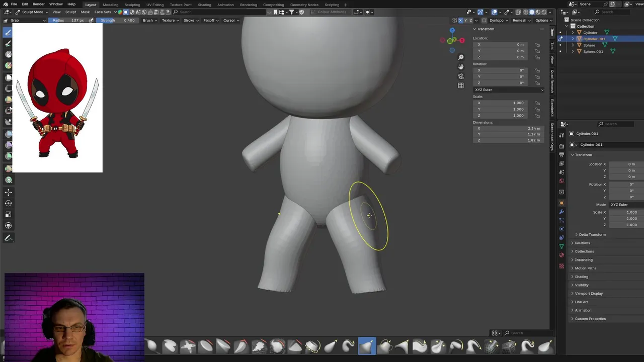Switch perspective/orthographic with the grid icon

pyautogui.click(x=461, y=85)
